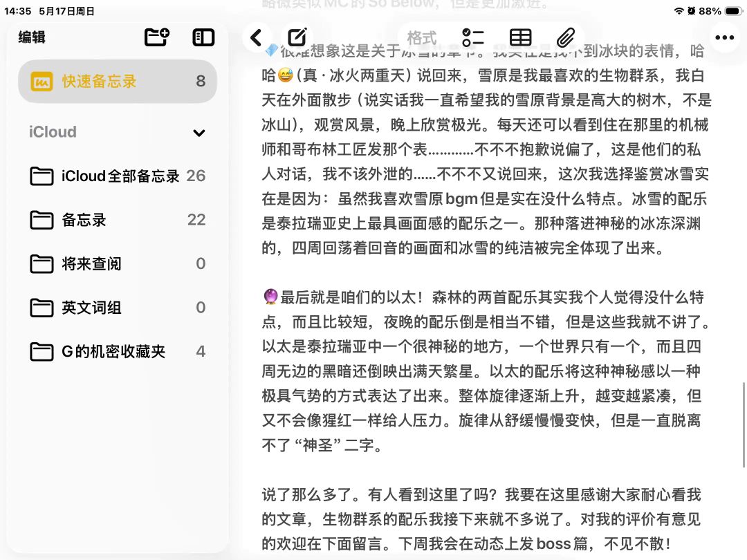The width and height of the screenshot is (747, 560).
Task: Attach a file with paperclip icon
Action: click(x=566, y=37)
